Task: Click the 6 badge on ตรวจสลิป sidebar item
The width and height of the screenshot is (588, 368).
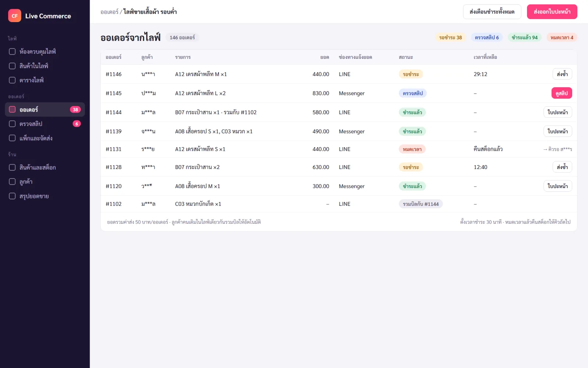Action: [77, 124]
